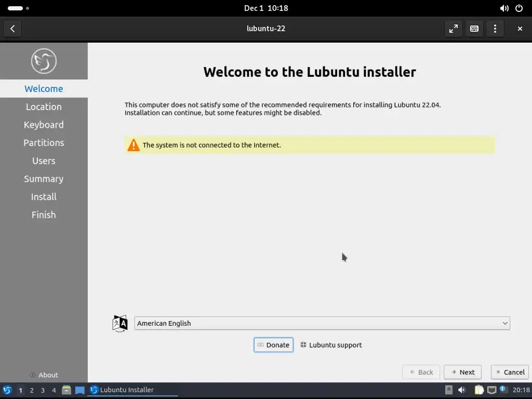Select the Summary step in sidebar
532x399 pixels.
[x=44, y=179]
